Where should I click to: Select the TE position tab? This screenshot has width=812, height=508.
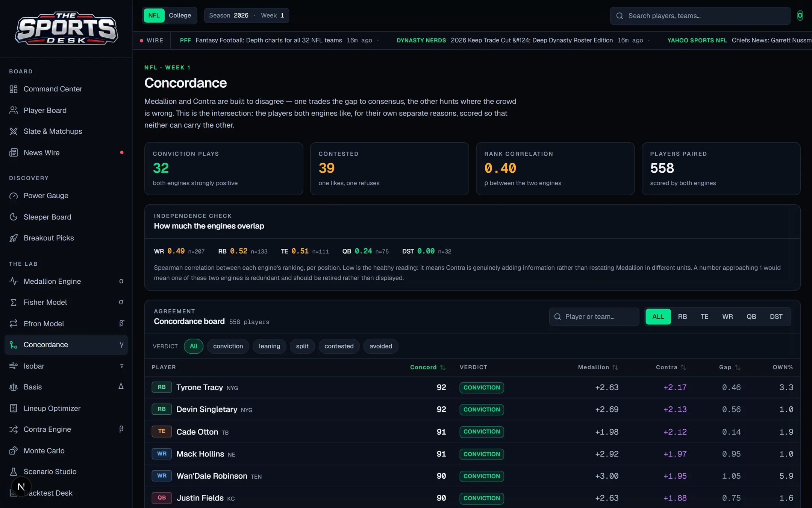704,317
